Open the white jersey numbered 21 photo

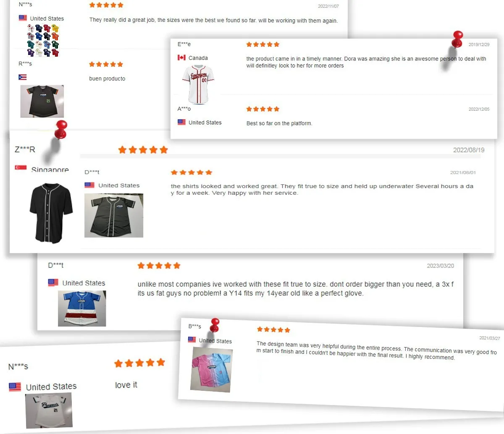(49, 410)
